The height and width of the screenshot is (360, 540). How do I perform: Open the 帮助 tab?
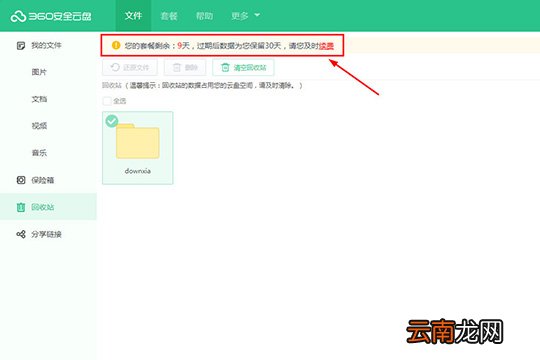coord(204,16)
